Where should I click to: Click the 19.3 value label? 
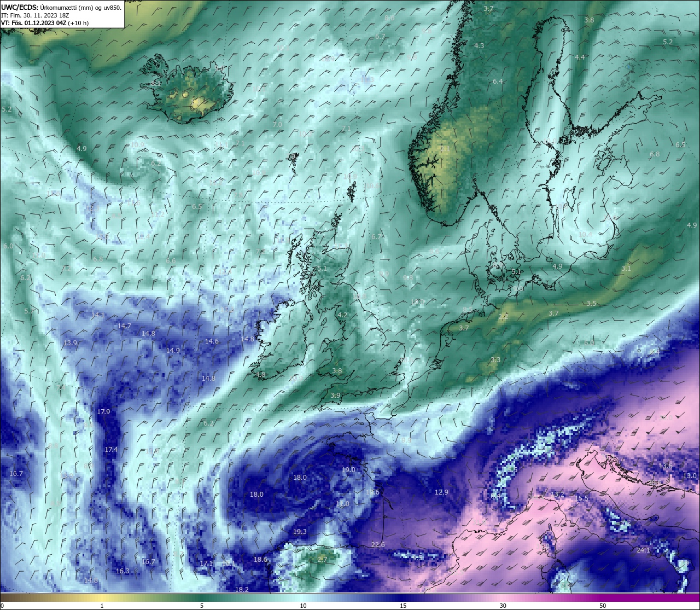tap(300, 531)
